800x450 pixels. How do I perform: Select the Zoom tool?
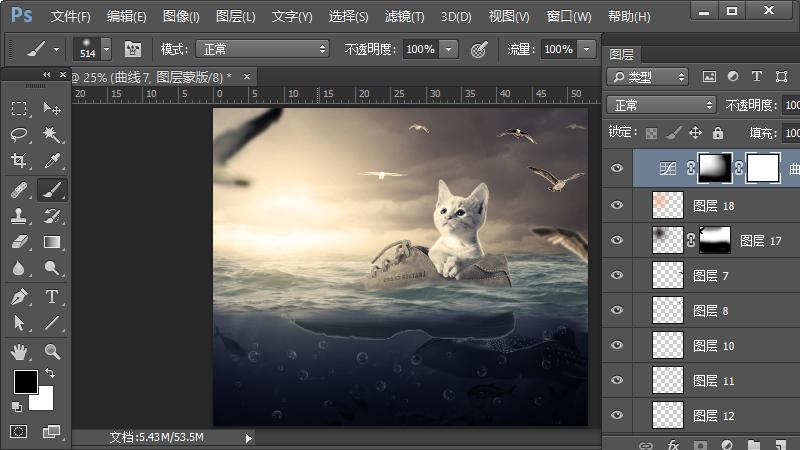coord(52,352)
